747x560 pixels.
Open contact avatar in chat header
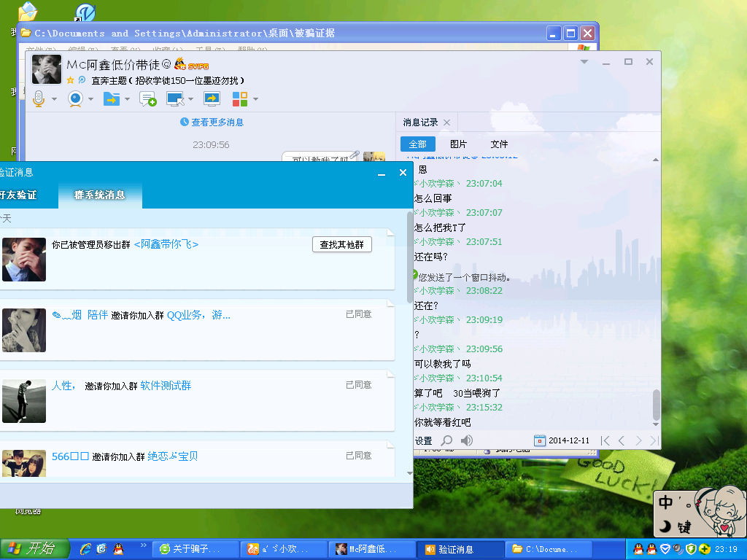point(46,69)
